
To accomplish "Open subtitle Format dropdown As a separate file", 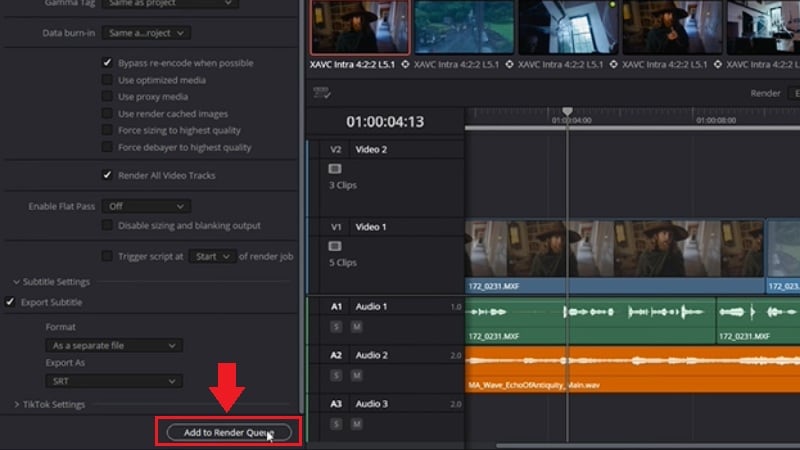I will click(114, 345).
